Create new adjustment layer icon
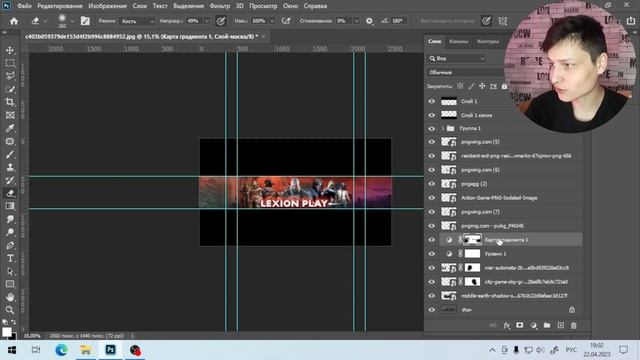The image size is (640, 360). (x=533, y=325)
